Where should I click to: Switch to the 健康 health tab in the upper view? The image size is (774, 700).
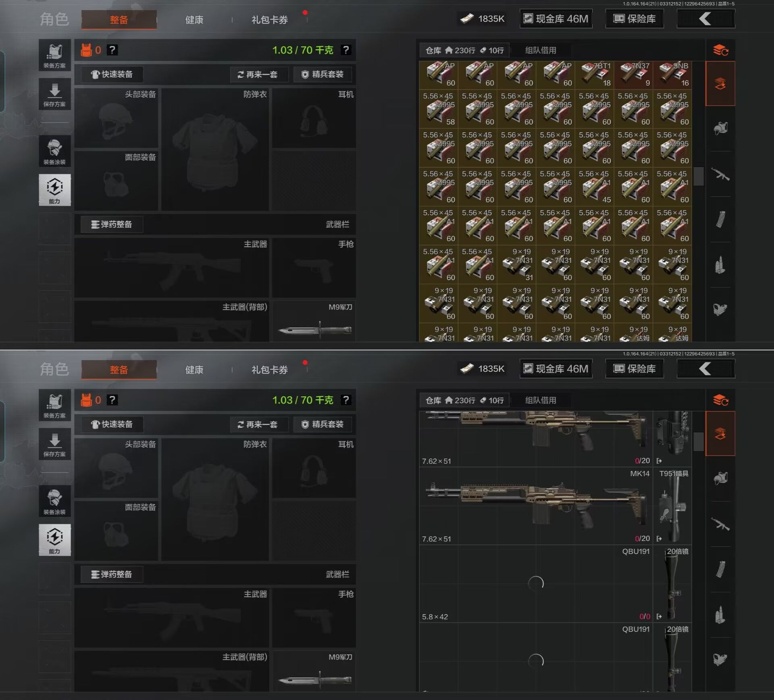click(x=194, y=20)
